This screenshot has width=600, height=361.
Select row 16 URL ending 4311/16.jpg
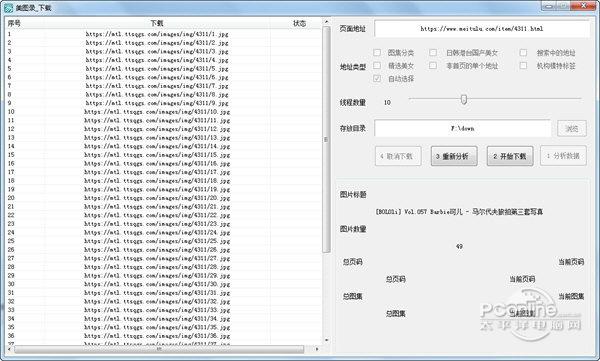tap(157, 163)
